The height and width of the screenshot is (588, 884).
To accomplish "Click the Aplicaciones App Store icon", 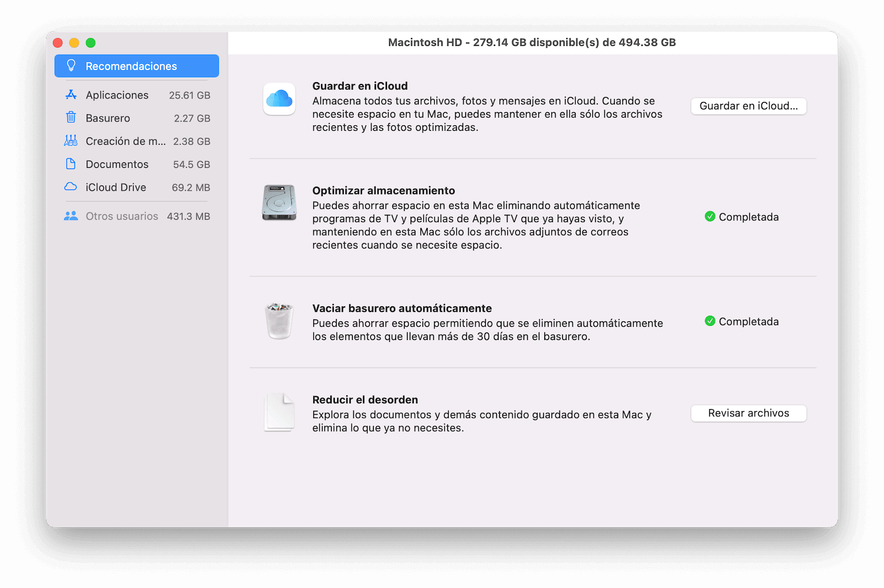I will tap(71, 94).
